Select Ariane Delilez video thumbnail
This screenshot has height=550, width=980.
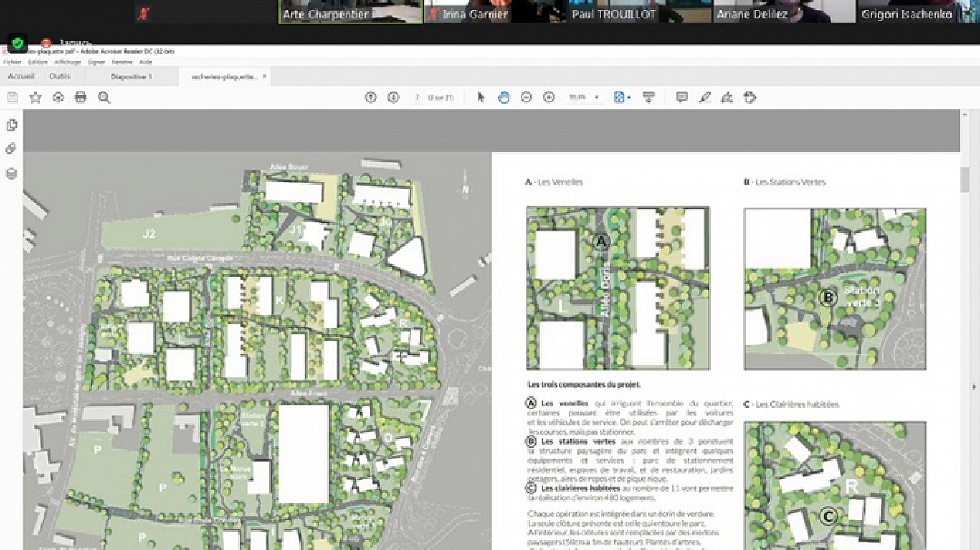point(783,11)
